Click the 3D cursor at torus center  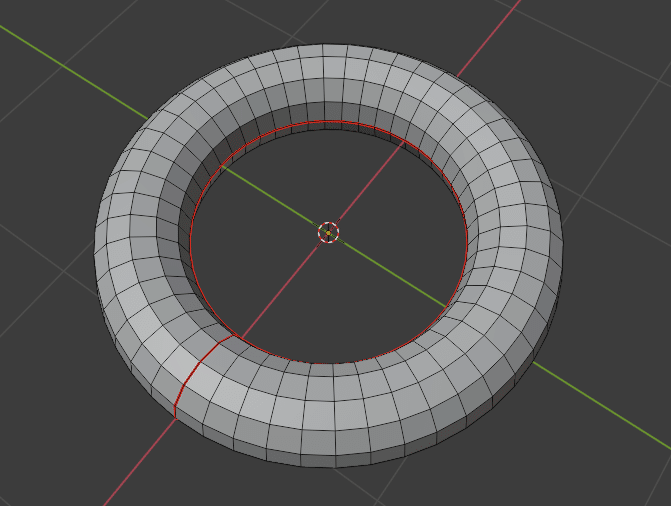328,232
